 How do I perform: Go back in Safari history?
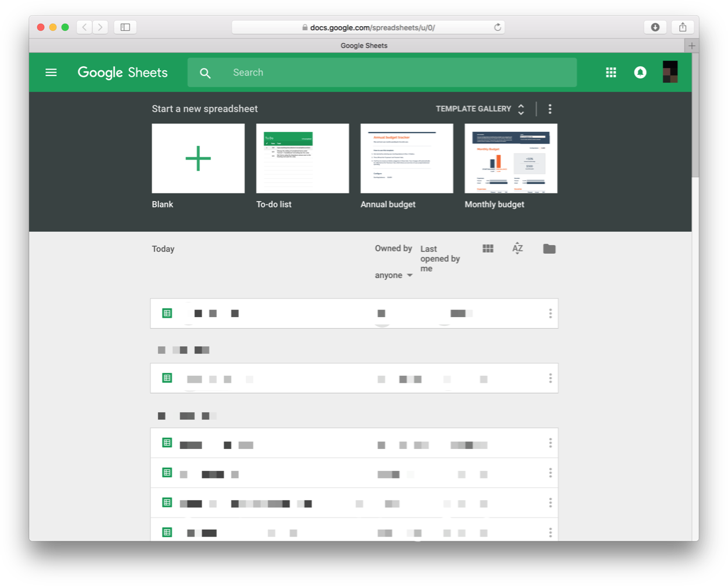84,27
